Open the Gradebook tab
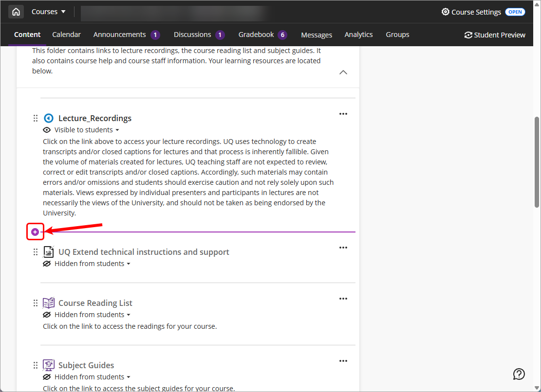Image resolution: width=541 pixels, height=392 pixels. pyautogui.click(x=262, y=35)
